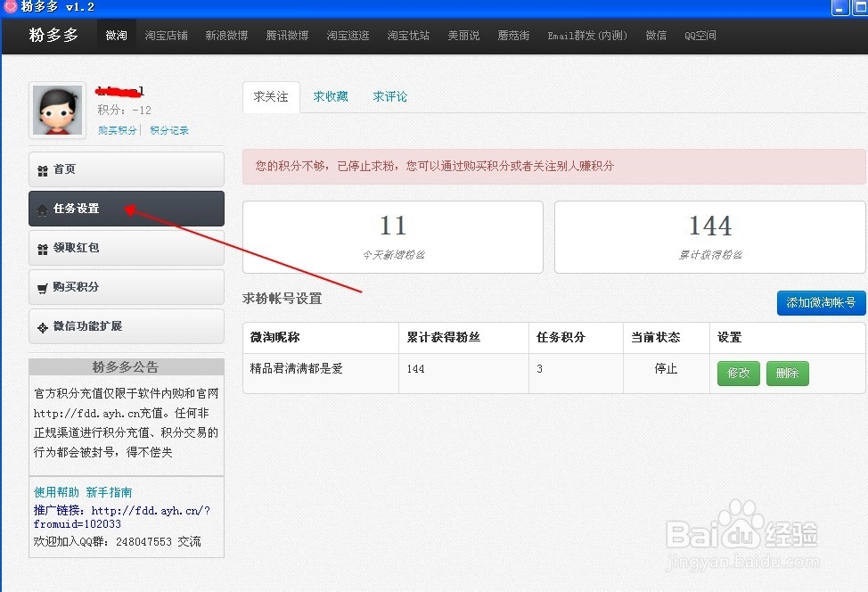Click the gift icon beside 领取红包
Viewport: 868px width, 592px height.
tap(43, 248)
